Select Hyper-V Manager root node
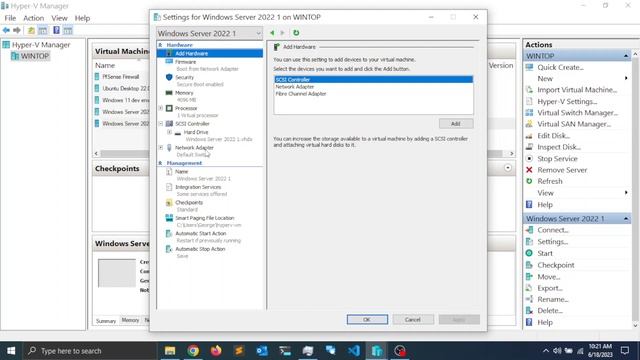Screen dimensions: 640x360 (x=41, y=44)
